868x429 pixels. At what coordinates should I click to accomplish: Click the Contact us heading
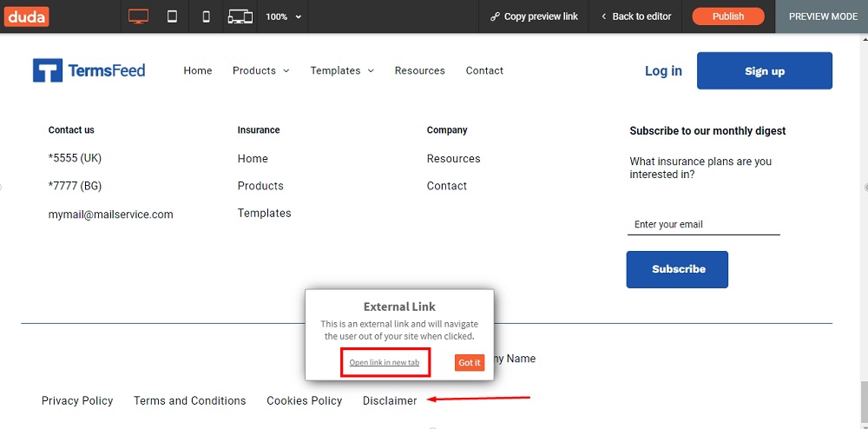(x=71, y=130)
